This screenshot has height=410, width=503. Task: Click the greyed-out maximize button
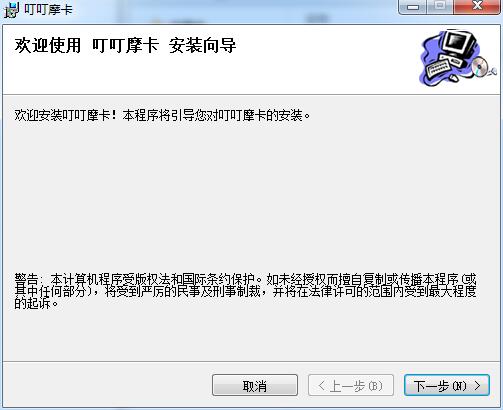click(441, 7)
